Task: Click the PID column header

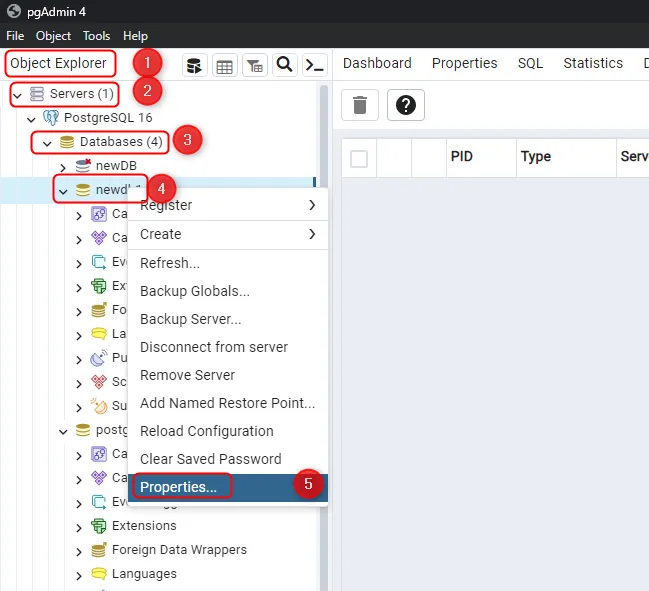Action: [x=462, y=157]
